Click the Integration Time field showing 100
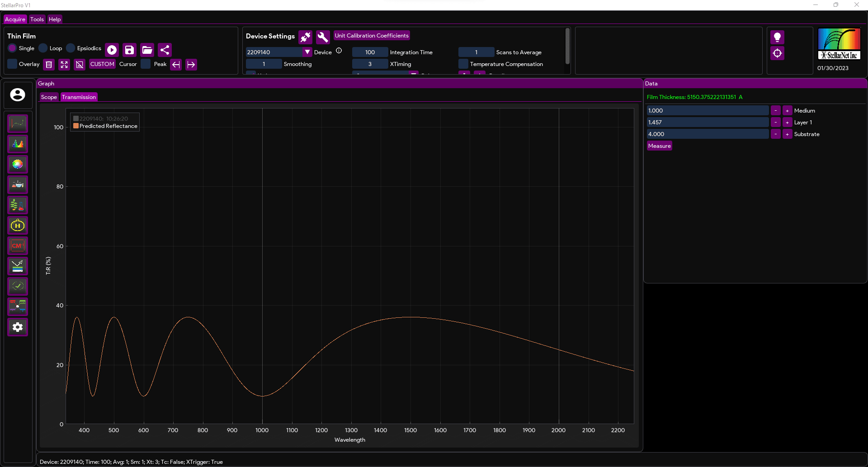The width and height of the screenshot is (868, 467). (x=370, y=52)
